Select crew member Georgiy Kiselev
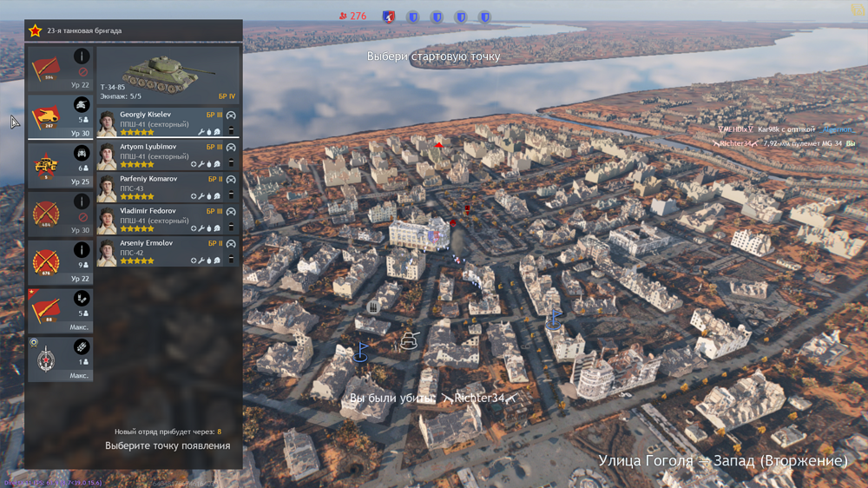Image resolution: width=868 pixels, height=488 pixels. coord(168,122)
